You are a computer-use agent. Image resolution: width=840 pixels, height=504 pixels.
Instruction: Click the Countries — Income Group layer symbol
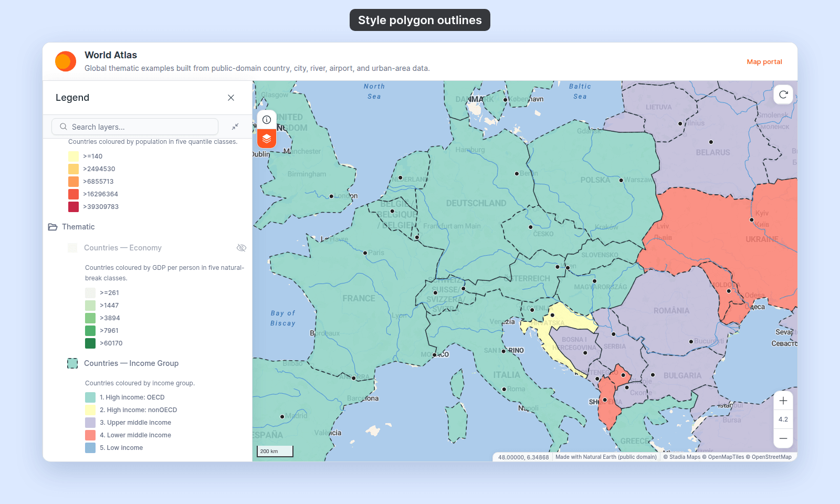[72, 363]
